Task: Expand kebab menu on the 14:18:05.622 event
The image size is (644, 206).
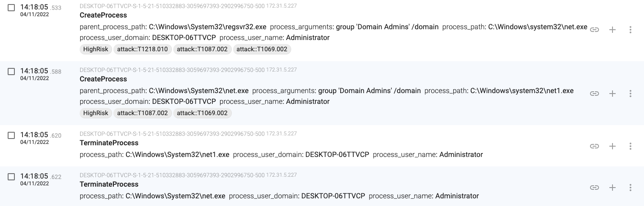Action: tap(630, 188)
